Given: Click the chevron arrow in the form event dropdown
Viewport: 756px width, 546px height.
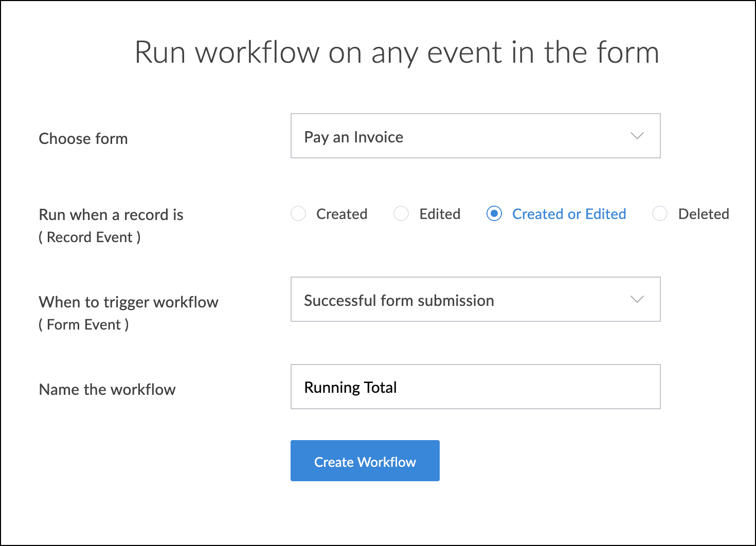Looking at the screenshot, I should click(637, 300).
